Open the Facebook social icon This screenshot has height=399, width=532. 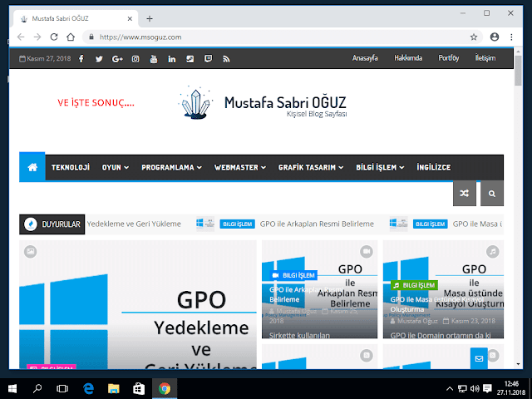coord(81,59)
